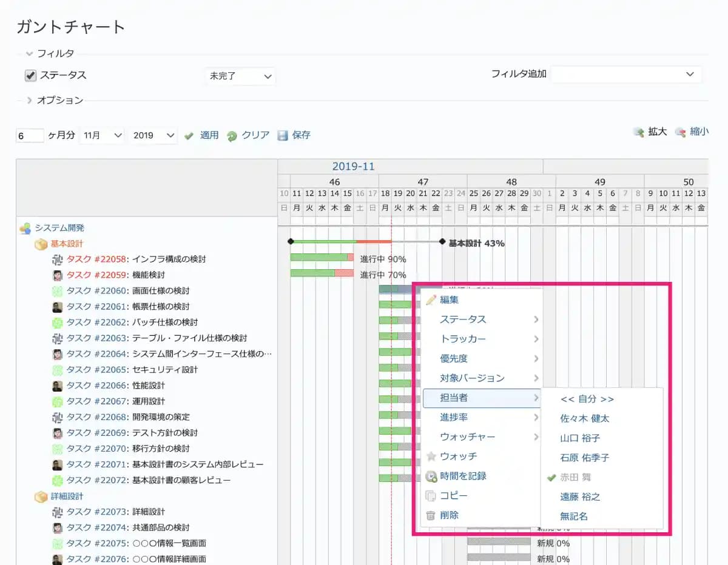Screen dimensions: 728x565
Task: Expand the オプション section
Action: (29, 100)
